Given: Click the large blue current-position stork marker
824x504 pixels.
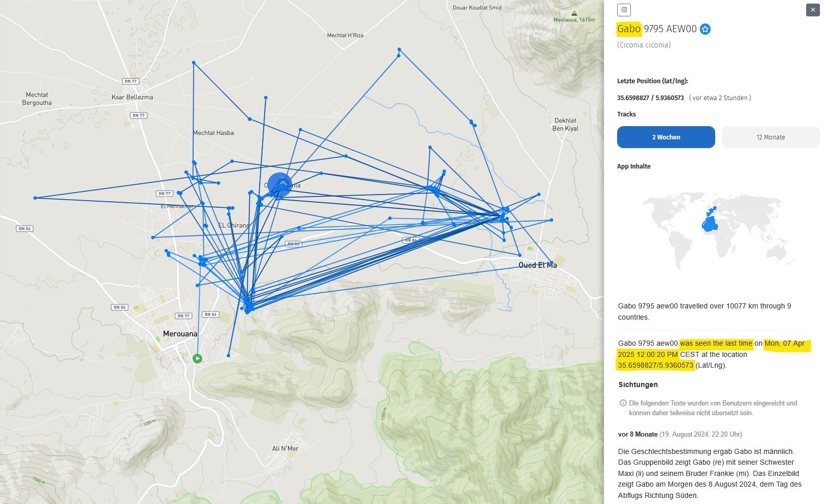Looking at the screenshot, I should pyautogui.click(x=279, y=184).
